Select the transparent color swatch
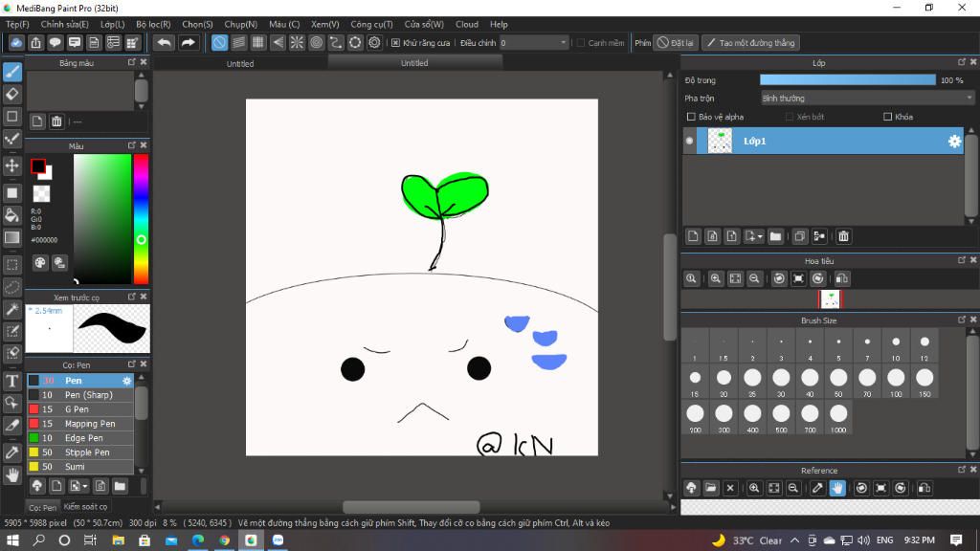The width and height of the screenshot is (980, 551). [41, 193]
